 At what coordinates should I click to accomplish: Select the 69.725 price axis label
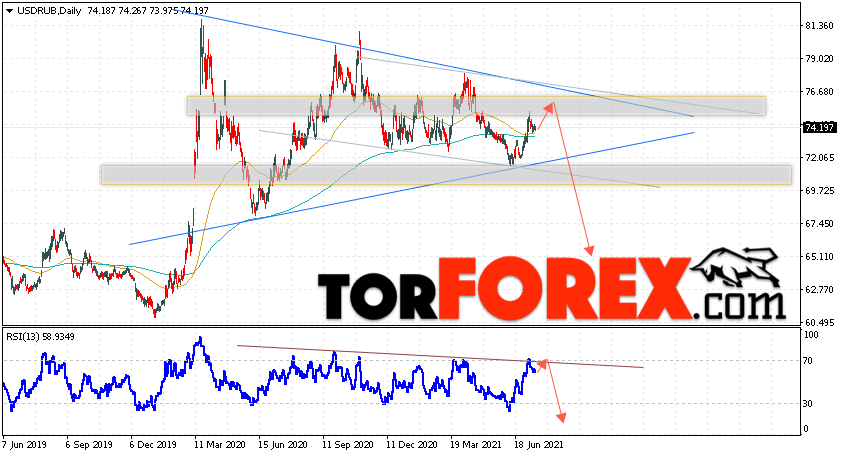pos(819,190)
